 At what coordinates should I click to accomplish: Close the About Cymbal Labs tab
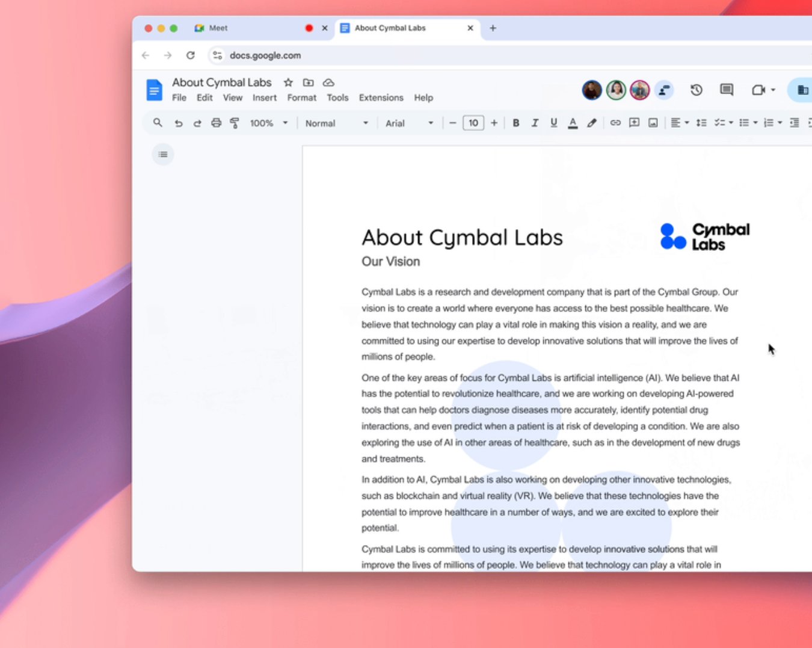coord(470,28)
